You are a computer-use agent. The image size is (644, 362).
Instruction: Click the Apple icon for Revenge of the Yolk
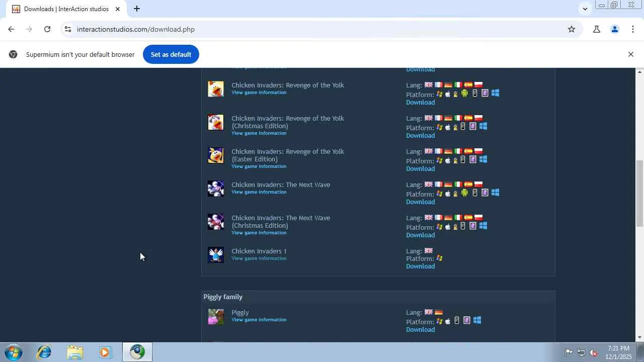448,94
